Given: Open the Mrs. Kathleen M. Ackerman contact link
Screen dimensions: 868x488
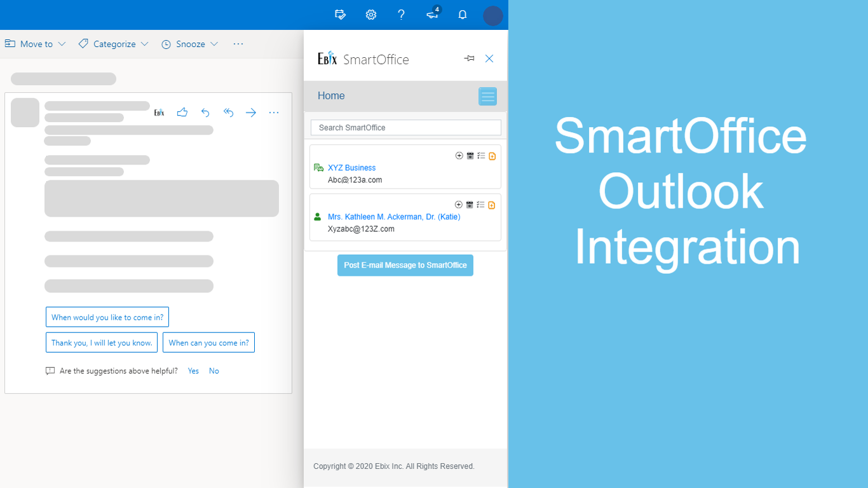Looking at the screenshot, I should coord(394,217).
